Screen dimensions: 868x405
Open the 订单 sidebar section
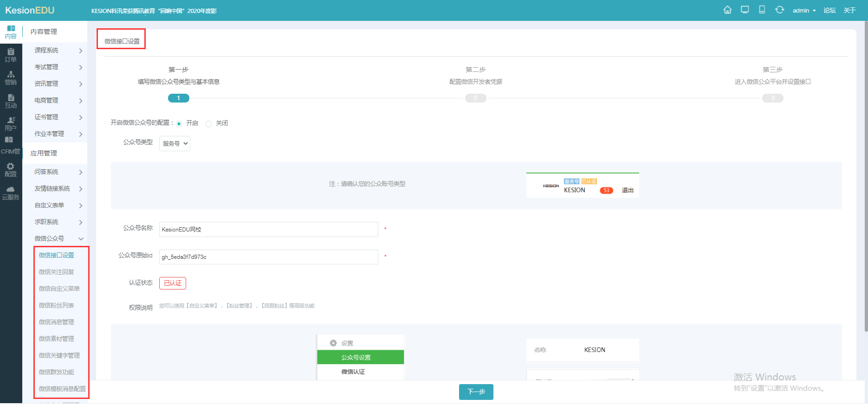coord(11,55)
